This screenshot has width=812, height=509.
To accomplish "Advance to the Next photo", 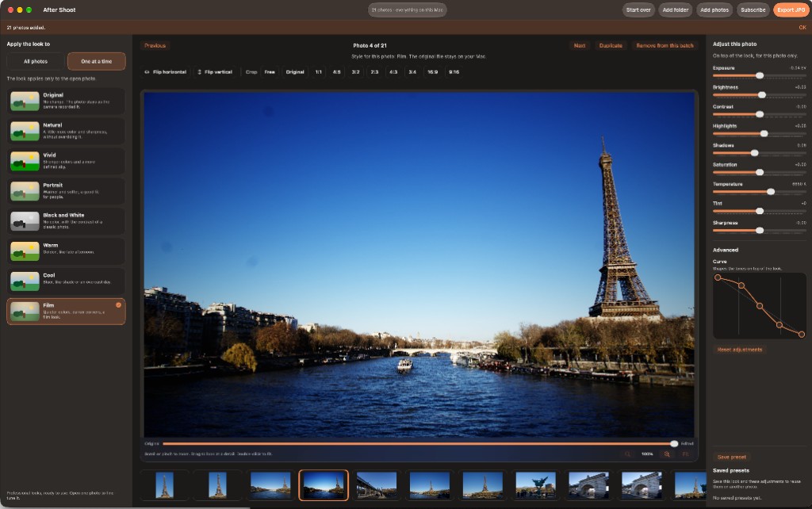I will click(580, 45).
